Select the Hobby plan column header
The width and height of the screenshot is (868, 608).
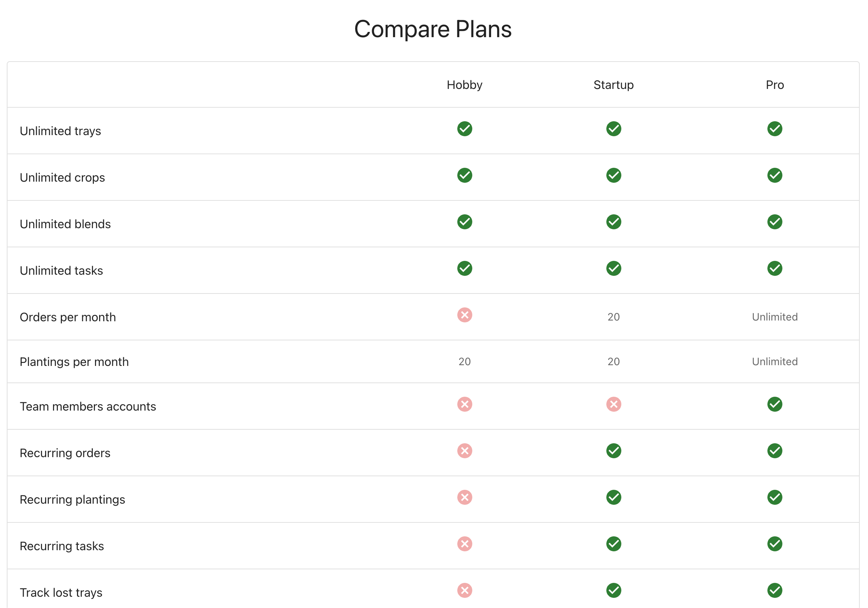coord(465,85)
